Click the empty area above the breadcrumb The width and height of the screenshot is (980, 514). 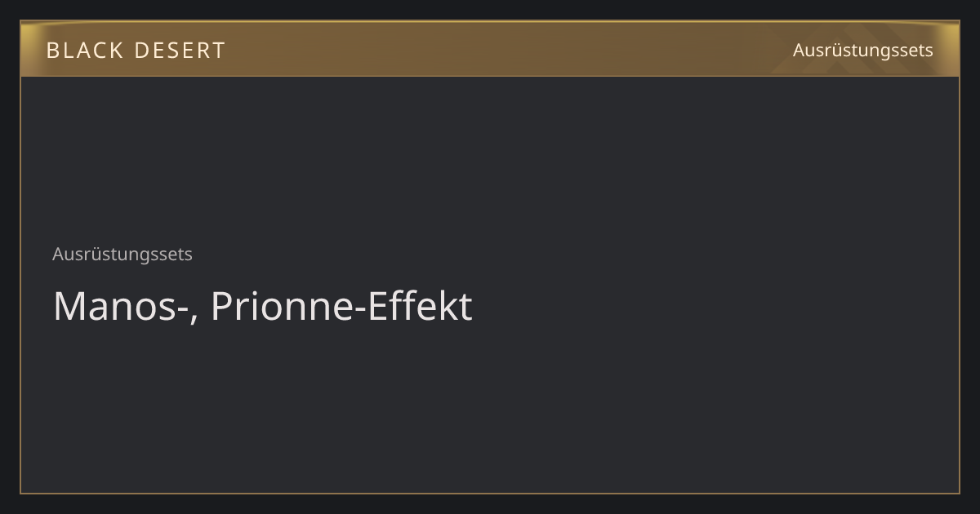point(490,159)
